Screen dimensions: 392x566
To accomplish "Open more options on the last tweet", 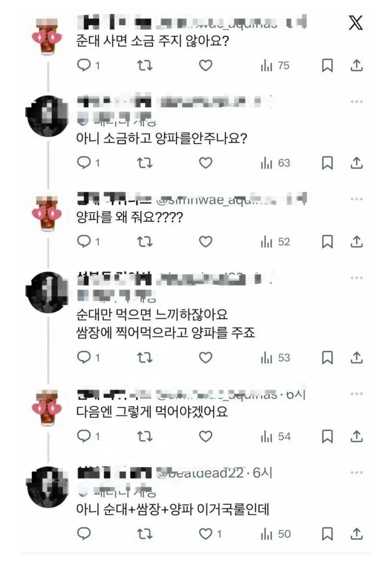I will click(x=356, y=472).
